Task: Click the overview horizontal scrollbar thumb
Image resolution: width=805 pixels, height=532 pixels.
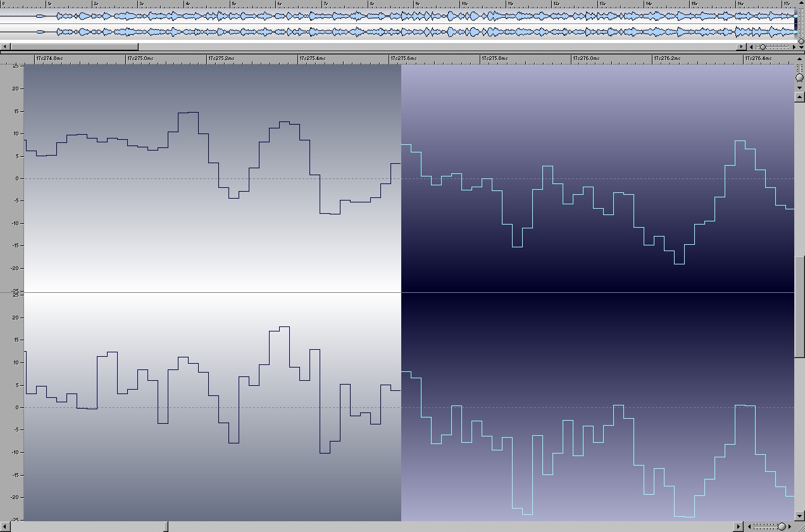Action: click(74, 46)
